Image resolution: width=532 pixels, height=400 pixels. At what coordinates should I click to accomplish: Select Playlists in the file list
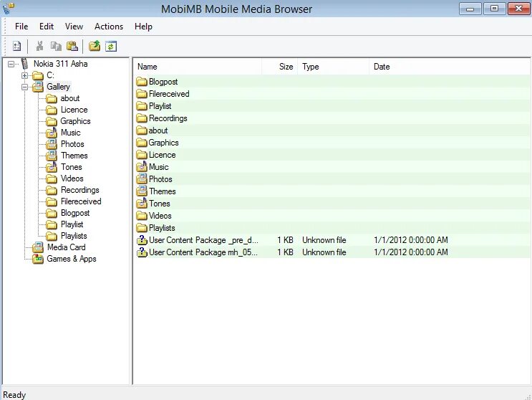point(162,228)
